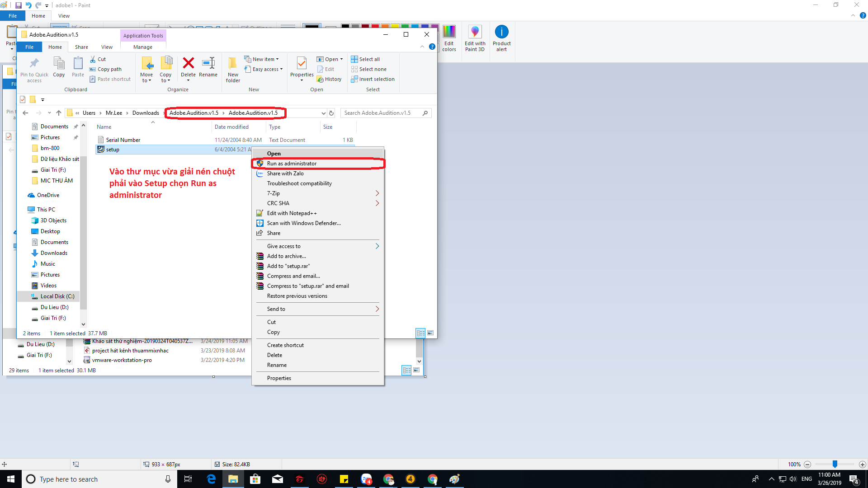868x488 pixels.
Task: Click the Up arrow navigation icon
Action: click(x=59, y=113)
